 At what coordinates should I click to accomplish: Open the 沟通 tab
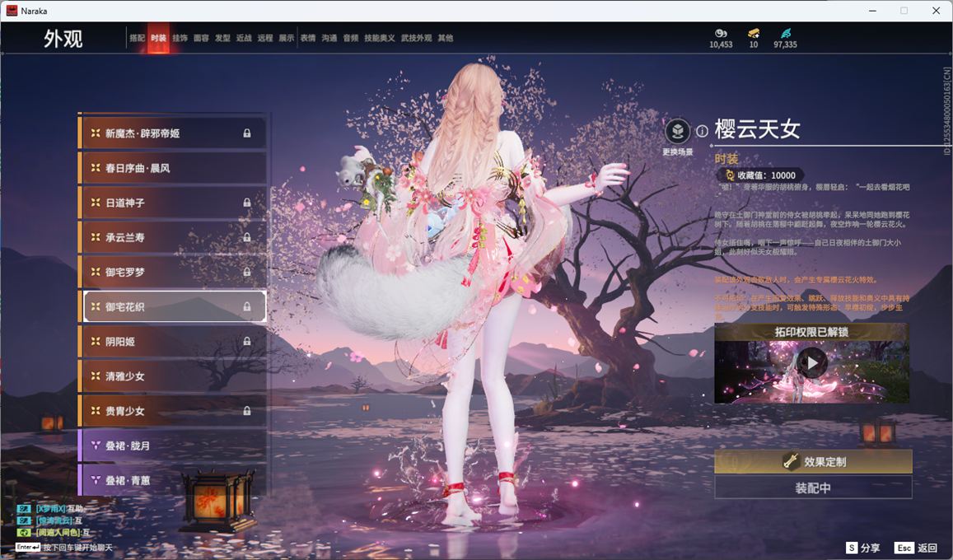[329, 38]
